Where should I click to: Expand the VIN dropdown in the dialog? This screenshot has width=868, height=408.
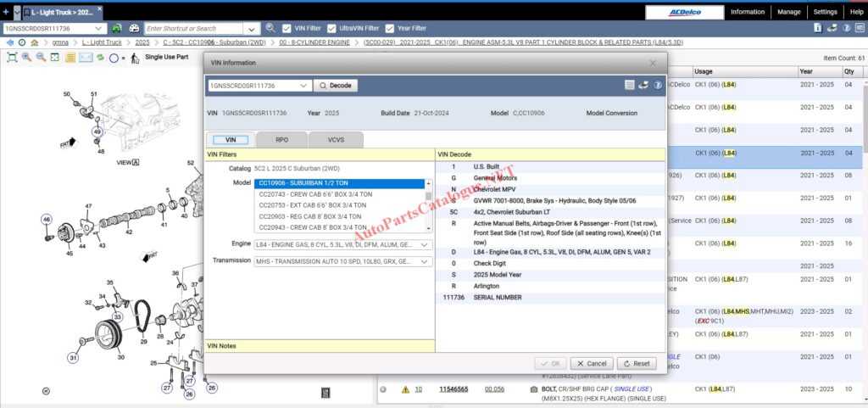coord(303,86)
